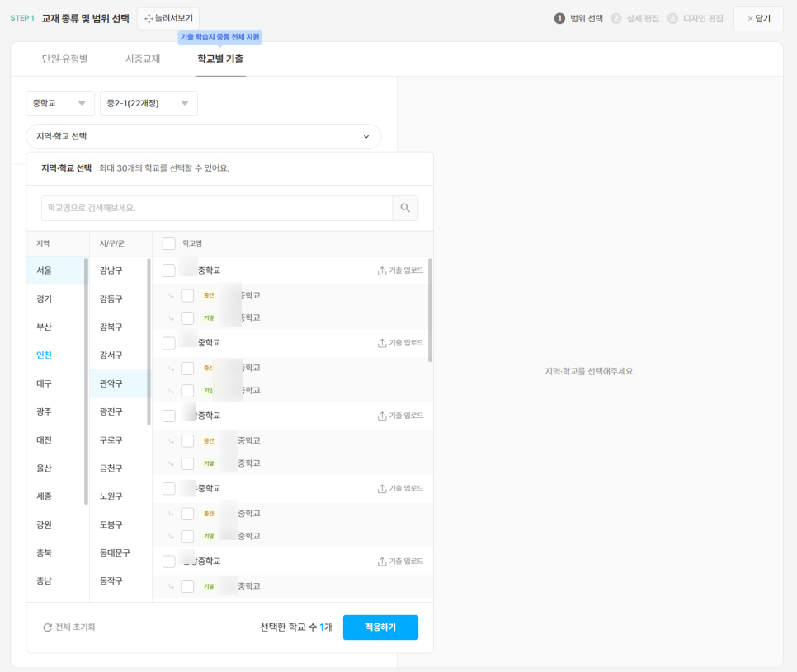Choose district 강남구

pyautogui.click(x=119, y=270)
